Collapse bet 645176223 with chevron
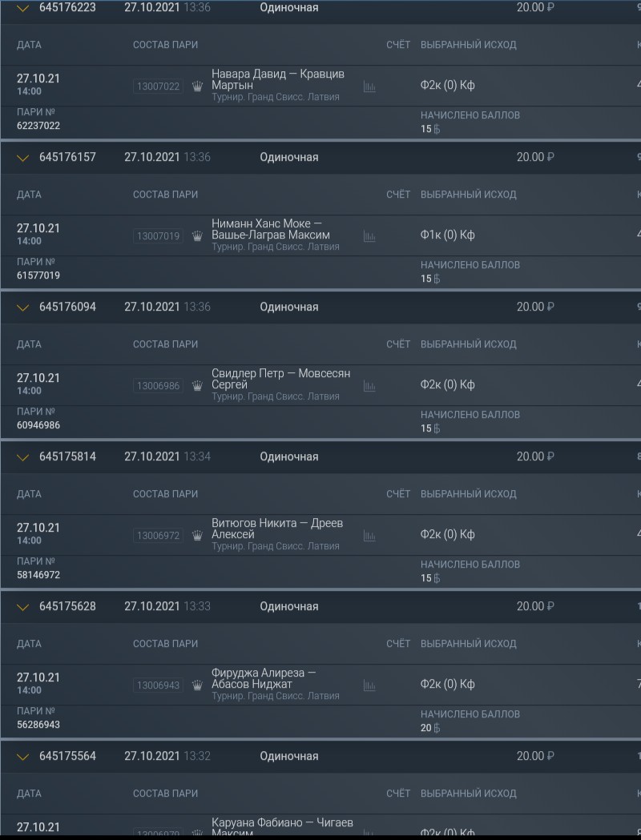Viewport: 641px width, 840px height. coord(22,8)
